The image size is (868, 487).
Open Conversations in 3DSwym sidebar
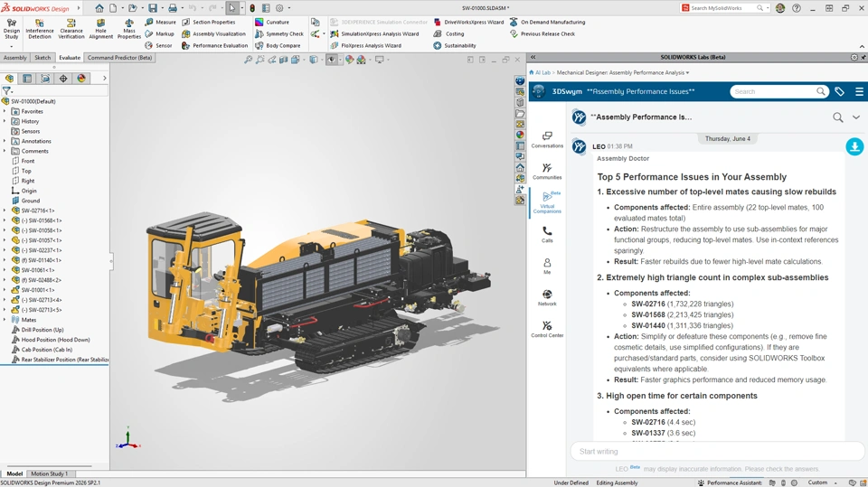547,139
